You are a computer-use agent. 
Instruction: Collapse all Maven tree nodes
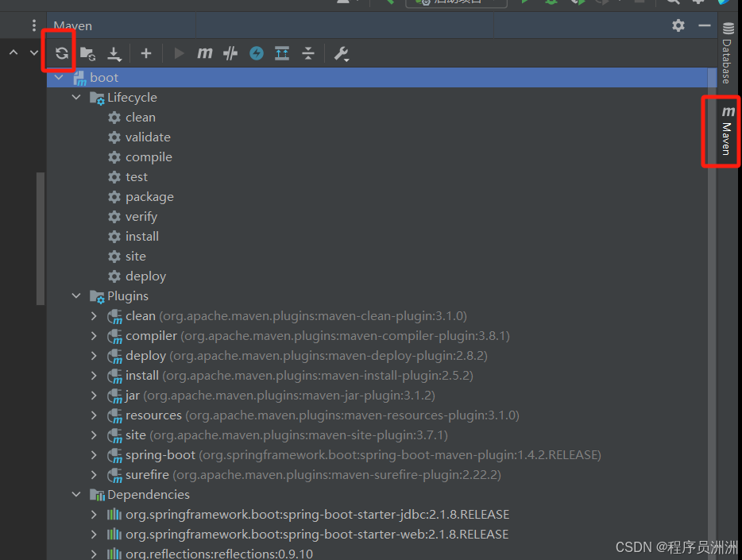click(x=308, y=54)
